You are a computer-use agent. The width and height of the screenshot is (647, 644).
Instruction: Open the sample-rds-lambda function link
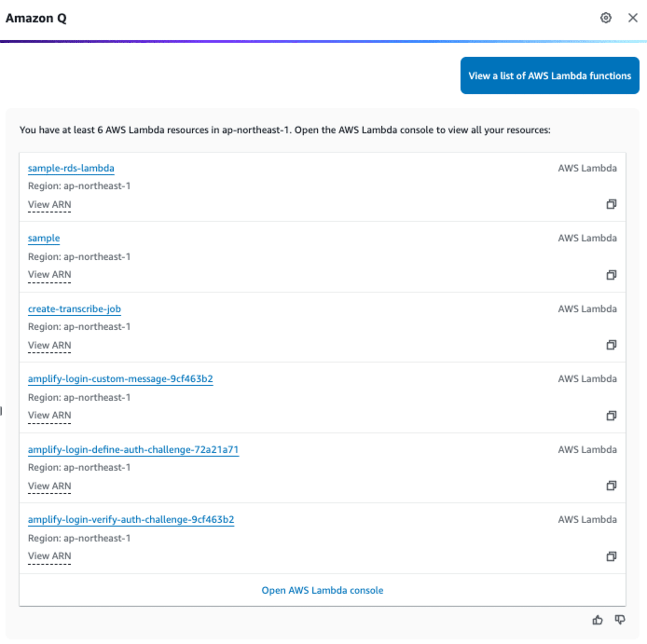[x=71, y=168]
